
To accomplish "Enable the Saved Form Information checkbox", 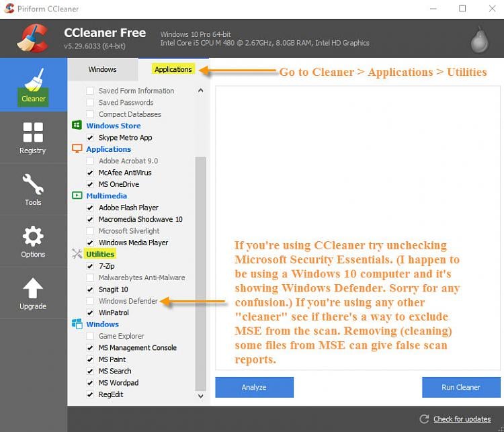I will tap(90, 91).
